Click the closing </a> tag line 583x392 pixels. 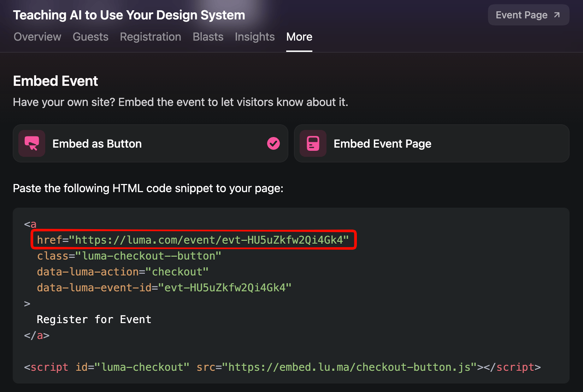coord(37,335)
